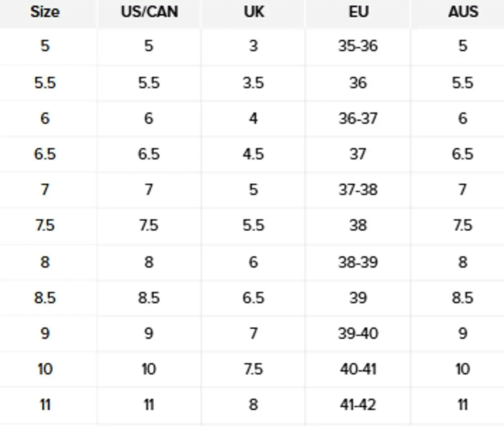
Task: Select US/CAN value in the size 10 row
Action: coord(149,369)
